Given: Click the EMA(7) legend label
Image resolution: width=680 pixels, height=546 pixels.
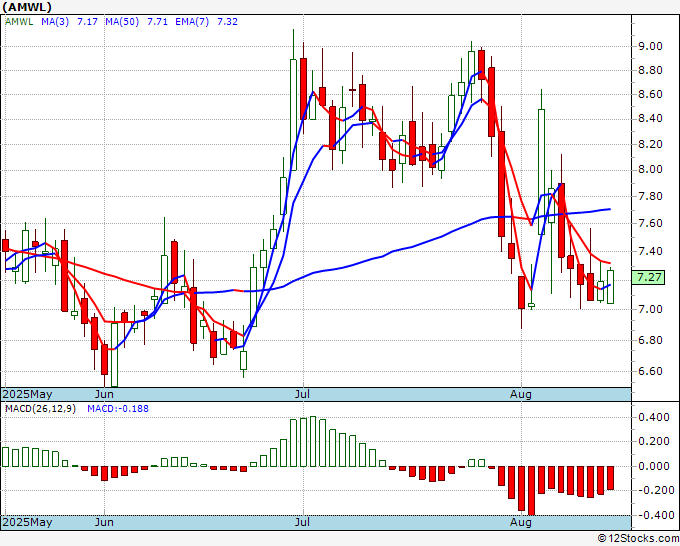Looking at the screenshot, I should pos(192,22).
